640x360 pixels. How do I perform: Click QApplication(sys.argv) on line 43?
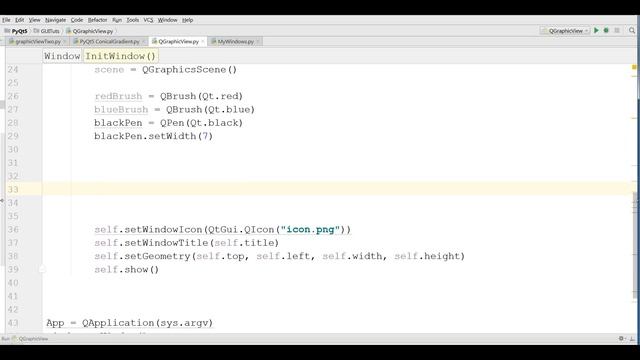pyautogui.click(x=147, y=323)
